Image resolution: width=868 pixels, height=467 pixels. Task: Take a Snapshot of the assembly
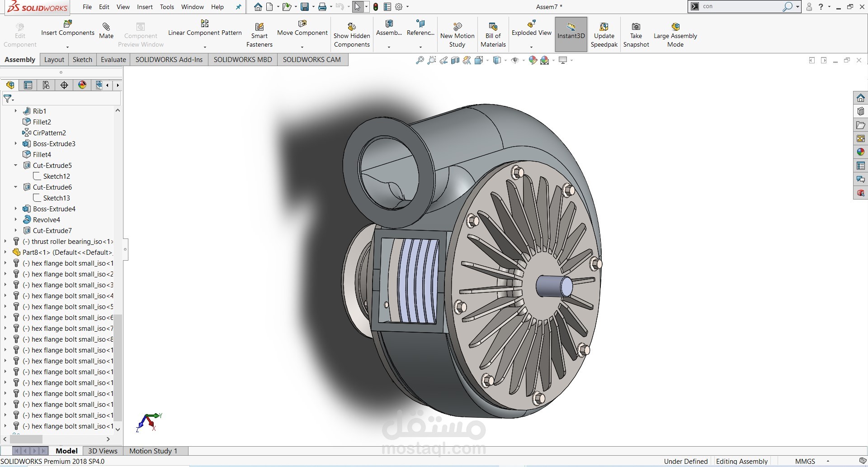pyautogui.click(x=636, y=34)
